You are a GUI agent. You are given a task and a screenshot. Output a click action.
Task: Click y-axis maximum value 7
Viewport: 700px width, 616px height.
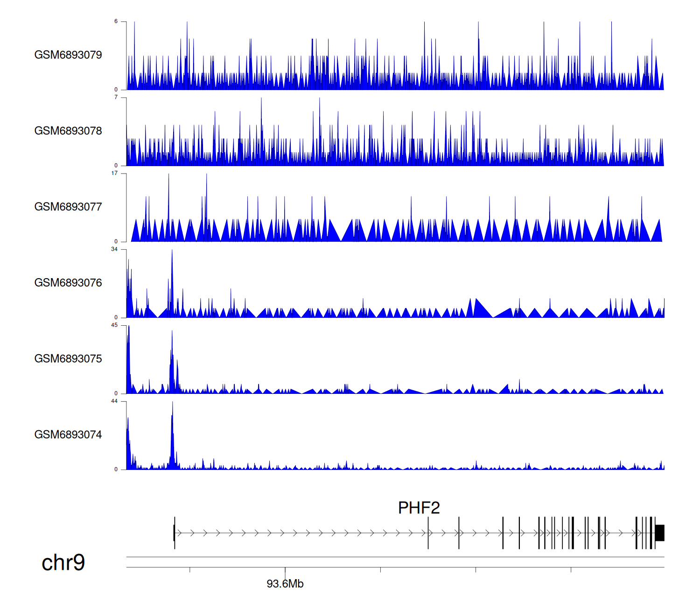pos(116,98)
